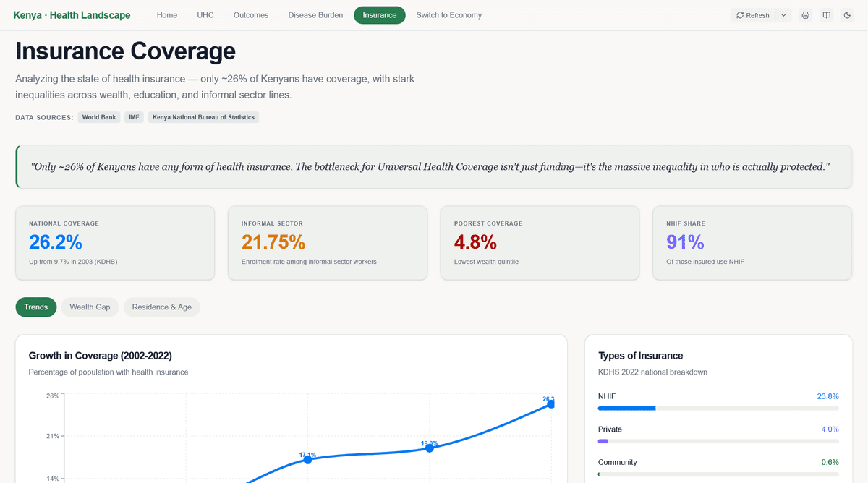Switch to the Wealth Gap tab
The image size is (868, 483).
pyautogui.click(x=90, y=307)
